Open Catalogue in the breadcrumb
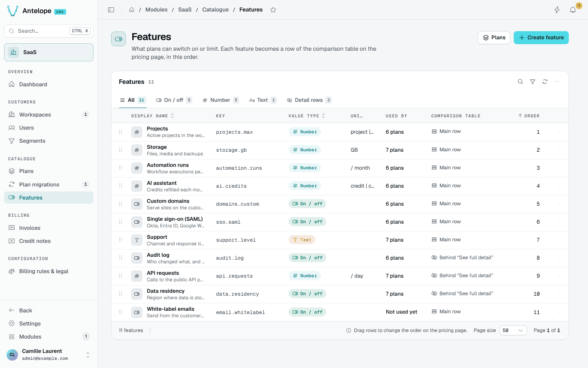The width and height of the screenshot is (588, 368). pos(215,10)
